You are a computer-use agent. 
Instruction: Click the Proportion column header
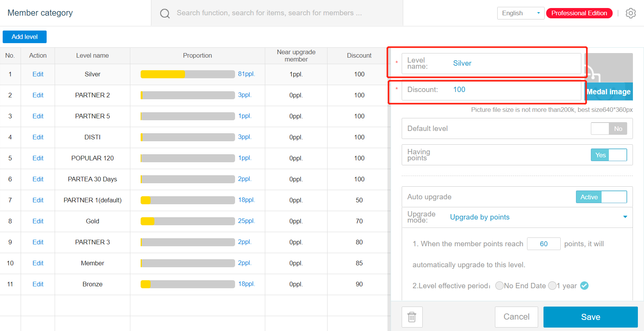[198, 55]
